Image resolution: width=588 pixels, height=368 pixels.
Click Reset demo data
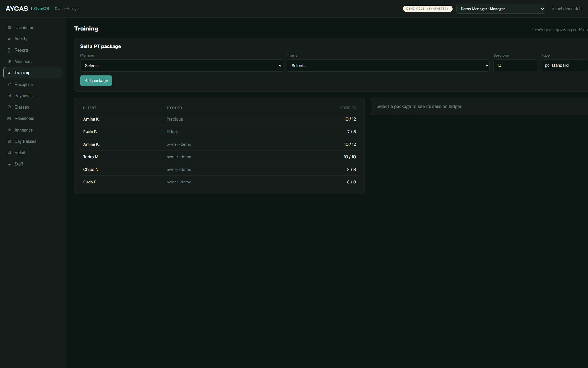pos(567,9)
